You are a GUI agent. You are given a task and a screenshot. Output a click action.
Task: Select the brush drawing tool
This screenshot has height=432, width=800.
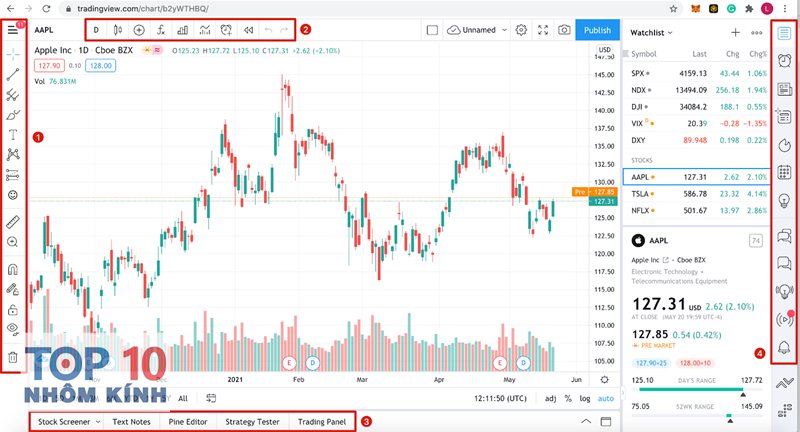pos(13,115)
